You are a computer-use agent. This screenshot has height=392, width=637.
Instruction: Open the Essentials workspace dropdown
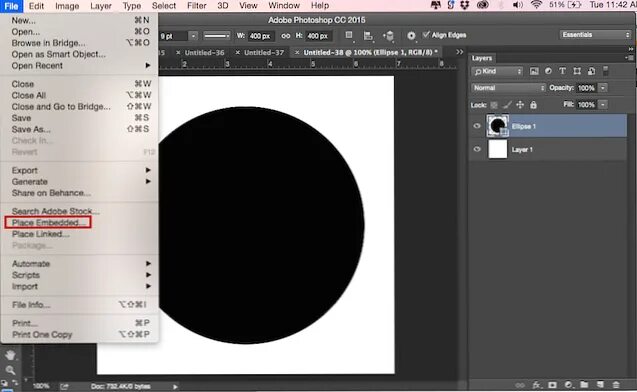pyautogui.click(x=596, y=35)
